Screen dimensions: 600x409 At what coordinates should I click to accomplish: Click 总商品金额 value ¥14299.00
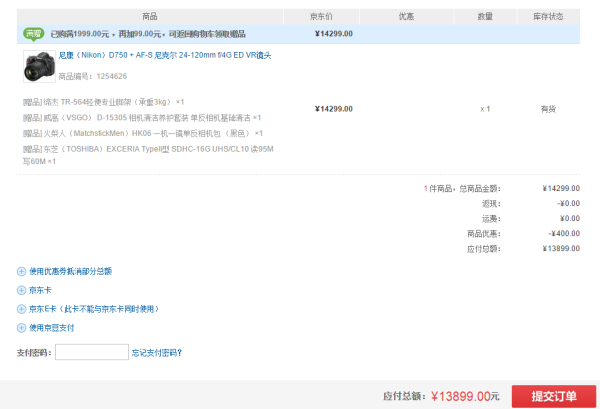click(561, 188)
